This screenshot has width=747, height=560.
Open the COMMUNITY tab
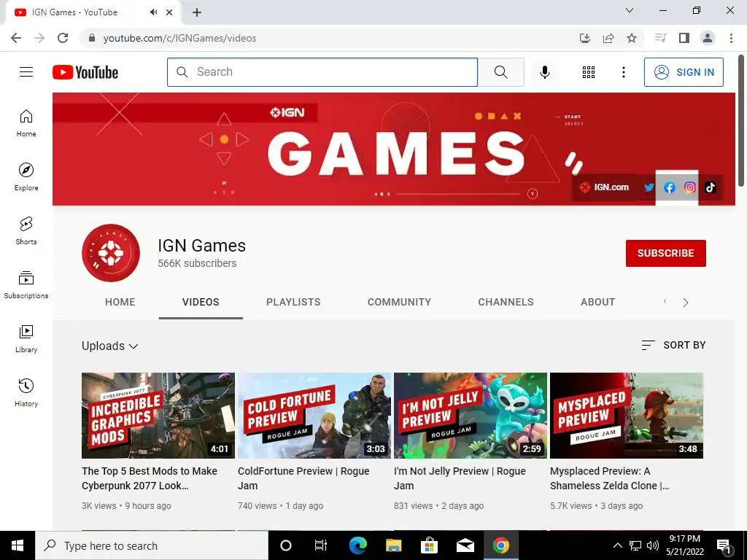coord(399,302)
